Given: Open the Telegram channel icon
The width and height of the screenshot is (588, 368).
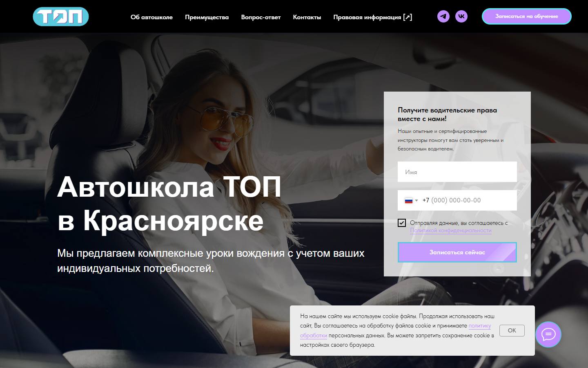Looking at the screenshot, I should [443, 16].
